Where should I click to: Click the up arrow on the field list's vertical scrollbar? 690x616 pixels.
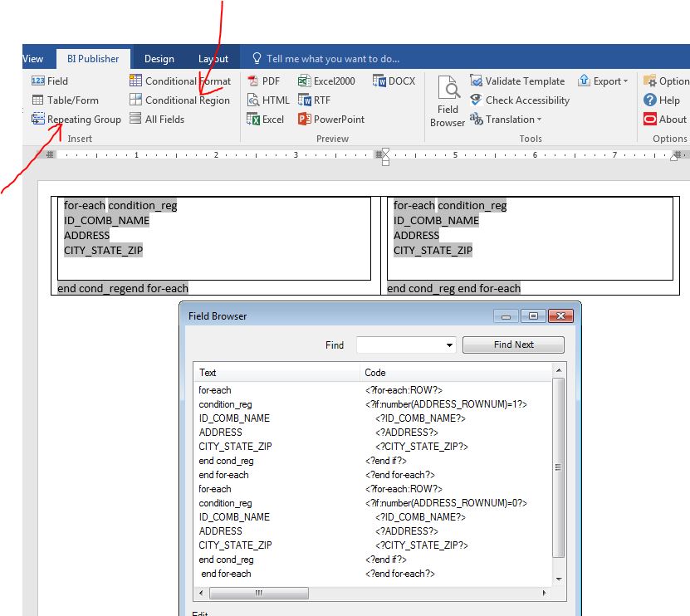(559, 370)
